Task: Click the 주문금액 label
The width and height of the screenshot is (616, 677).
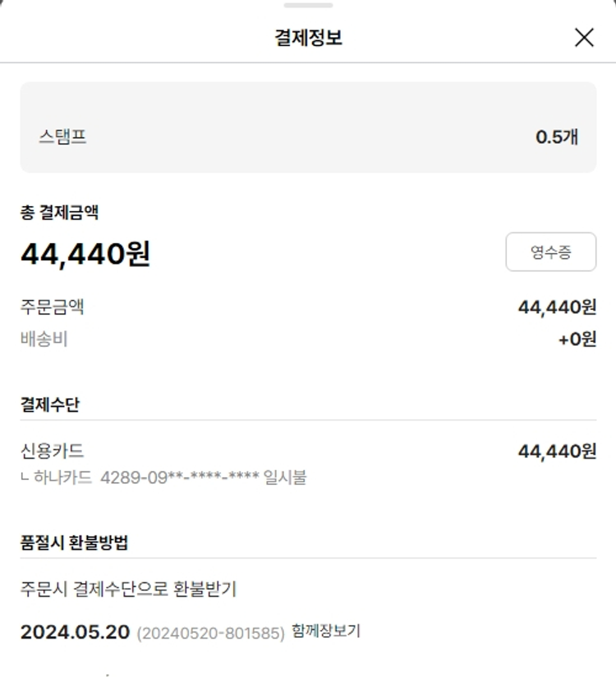Action: pyautogui.click(x=53, y=307)
